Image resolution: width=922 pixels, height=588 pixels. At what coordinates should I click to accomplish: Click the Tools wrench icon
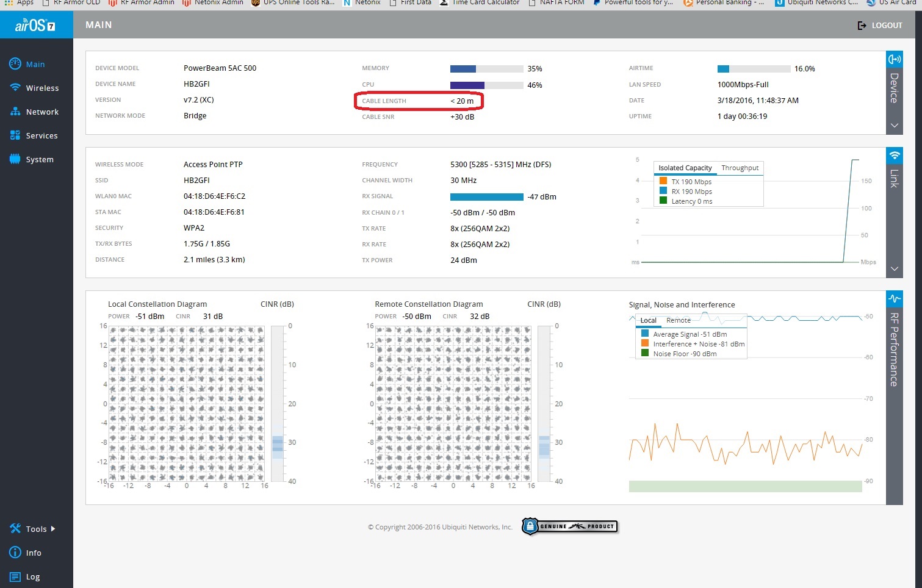15,529
